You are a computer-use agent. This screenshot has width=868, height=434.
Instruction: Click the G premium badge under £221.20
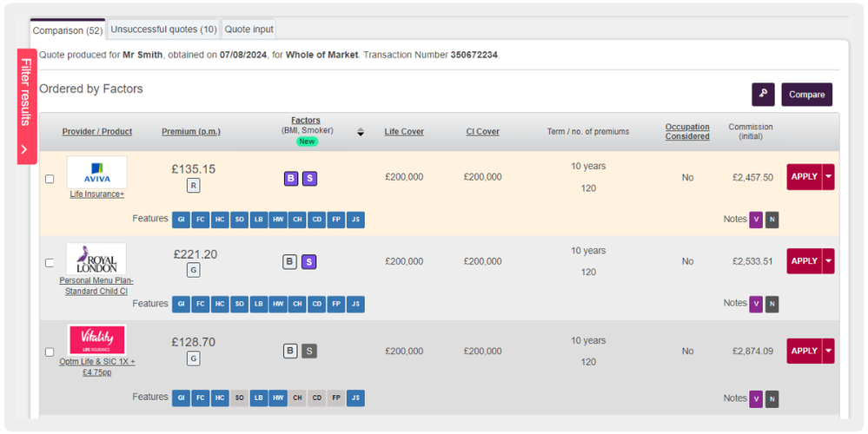[x=193, y=270]
